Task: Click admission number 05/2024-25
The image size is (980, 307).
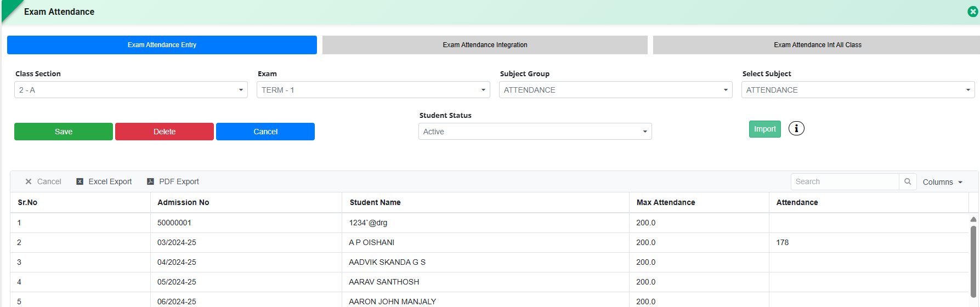Action: (177, 282)
